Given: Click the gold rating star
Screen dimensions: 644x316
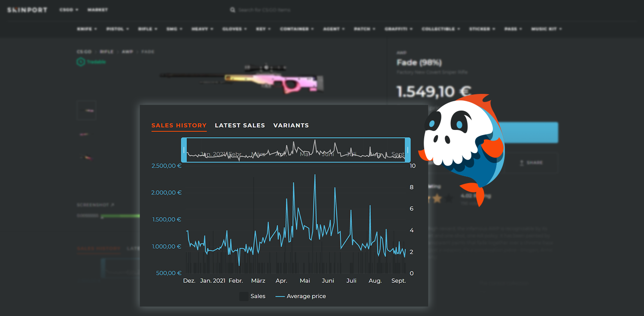Looking at the screenshot, I should click(x=437, y=199).
